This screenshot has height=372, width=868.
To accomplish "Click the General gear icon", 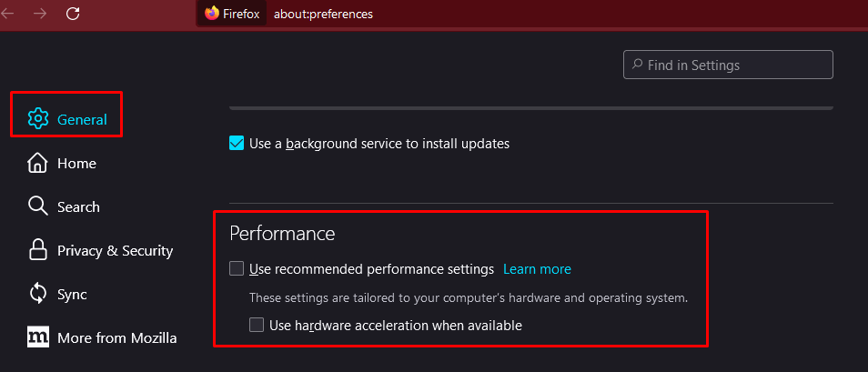I will click(38, 119).
